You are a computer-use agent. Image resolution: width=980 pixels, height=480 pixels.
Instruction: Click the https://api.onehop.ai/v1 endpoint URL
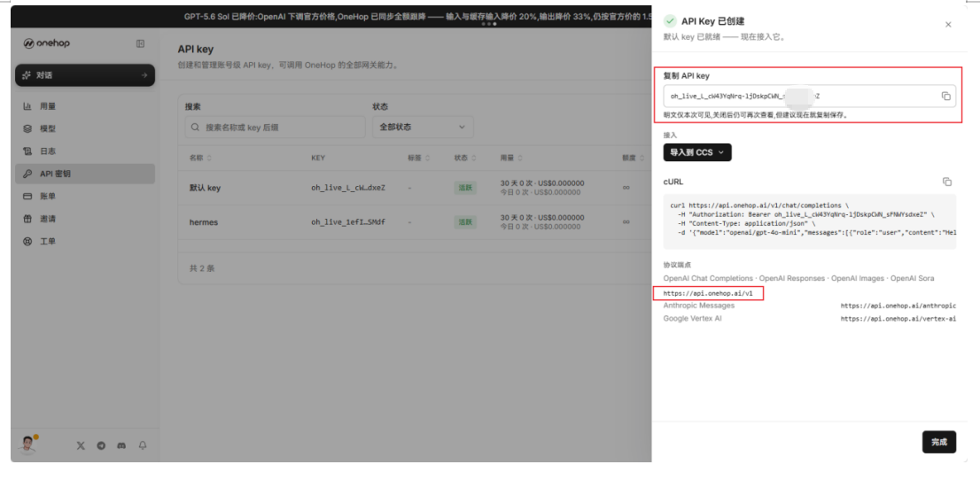708,293
